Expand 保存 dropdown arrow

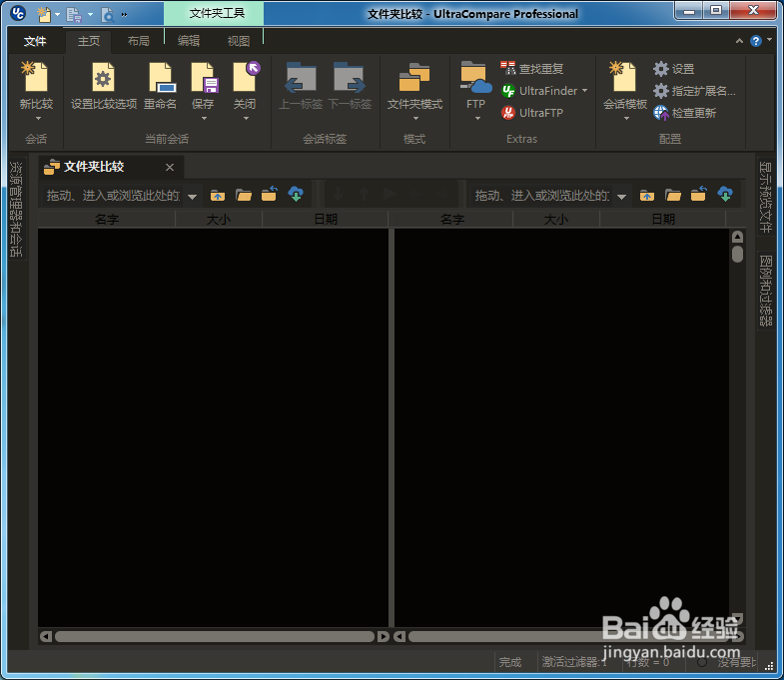click(204, 119)
